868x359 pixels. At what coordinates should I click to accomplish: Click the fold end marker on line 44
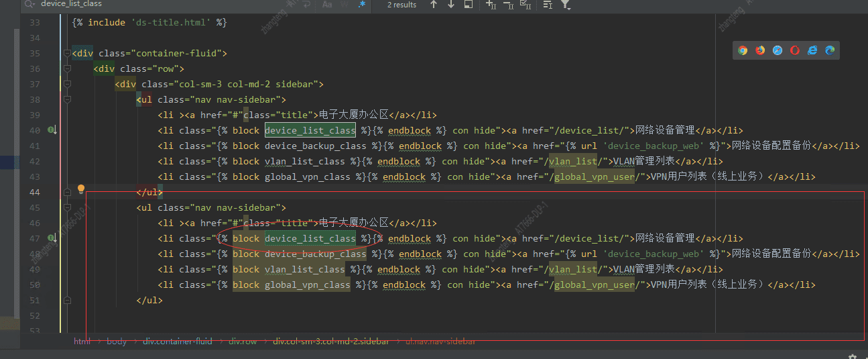click(x=66, y=192)
